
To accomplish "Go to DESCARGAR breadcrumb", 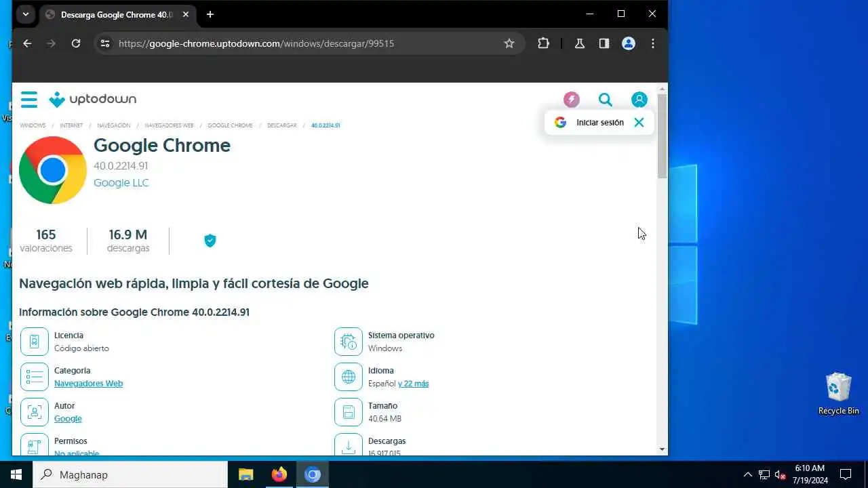I will click(282, 126).
